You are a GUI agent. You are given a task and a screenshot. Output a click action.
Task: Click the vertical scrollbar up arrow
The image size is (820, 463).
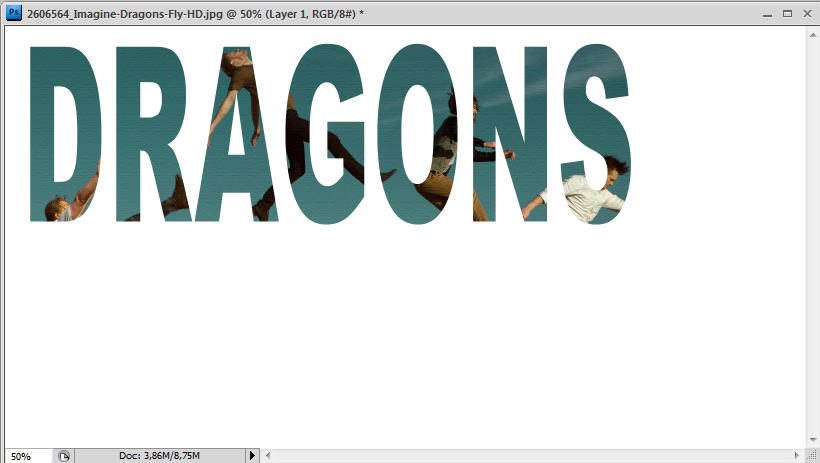click(813, 35)
